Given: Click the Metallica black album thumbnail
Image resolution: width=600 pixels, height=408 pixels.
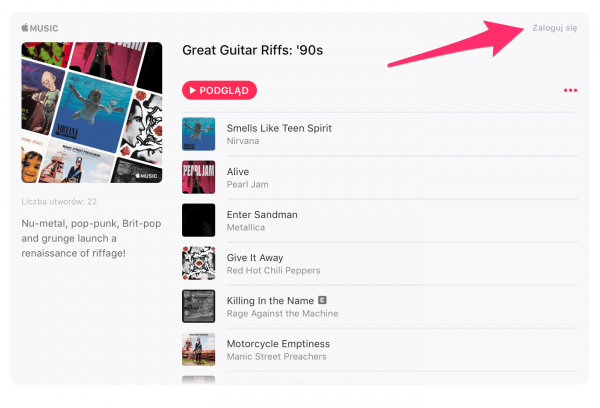Looking at the screenshot, I should (x=198, y=220).
